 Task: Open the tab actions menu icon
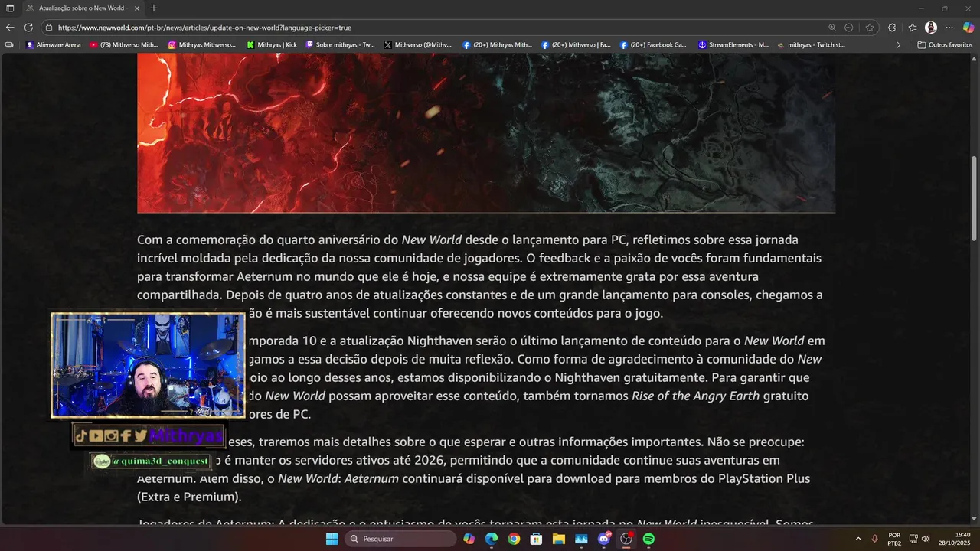10,8
